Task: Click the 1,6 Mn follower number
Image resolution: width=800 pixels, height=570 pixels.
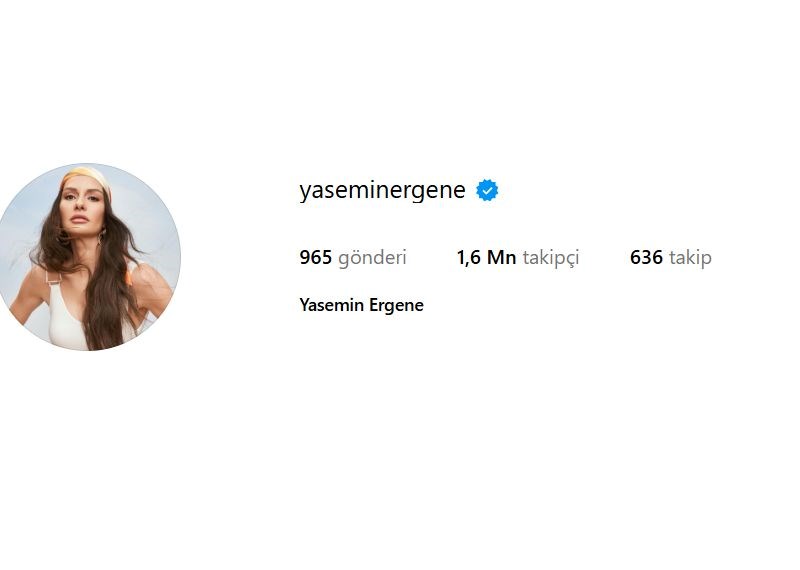Action: pyautogui.click(x=486, y=257)
